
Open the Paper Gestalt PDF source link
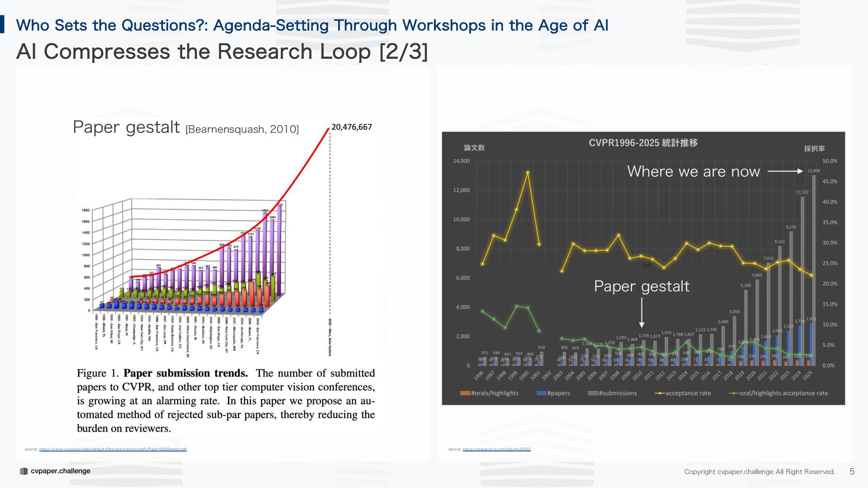click(x=113, y=449)
